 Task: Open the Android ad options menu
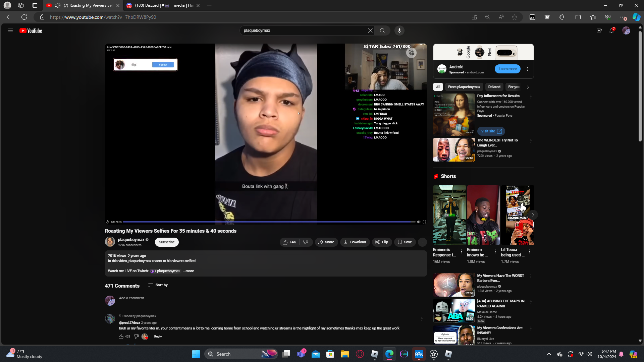[527, 69]
